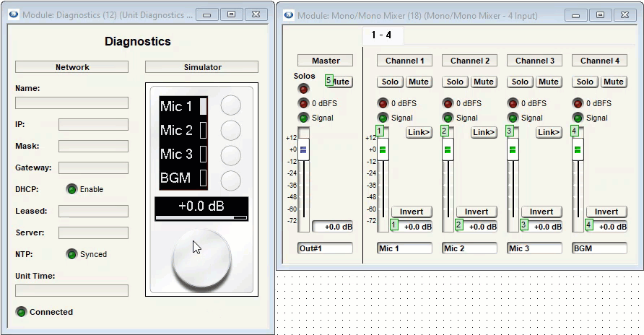Click Channel 2 0 dBFS LED
Screen dimensions: 644x335
(x=448, y=103)
